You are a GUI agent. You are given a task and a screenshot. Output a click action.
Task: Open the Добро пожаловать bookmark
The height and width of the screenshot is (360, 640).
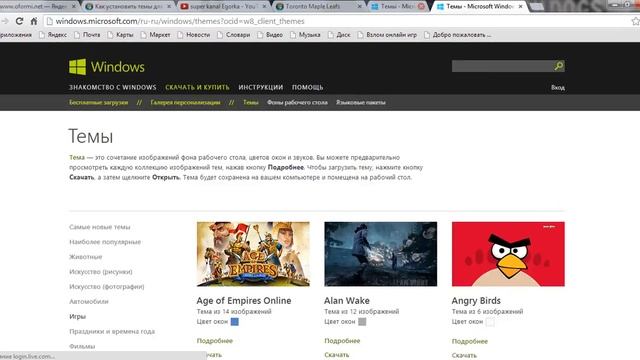[x=458, y=35]
